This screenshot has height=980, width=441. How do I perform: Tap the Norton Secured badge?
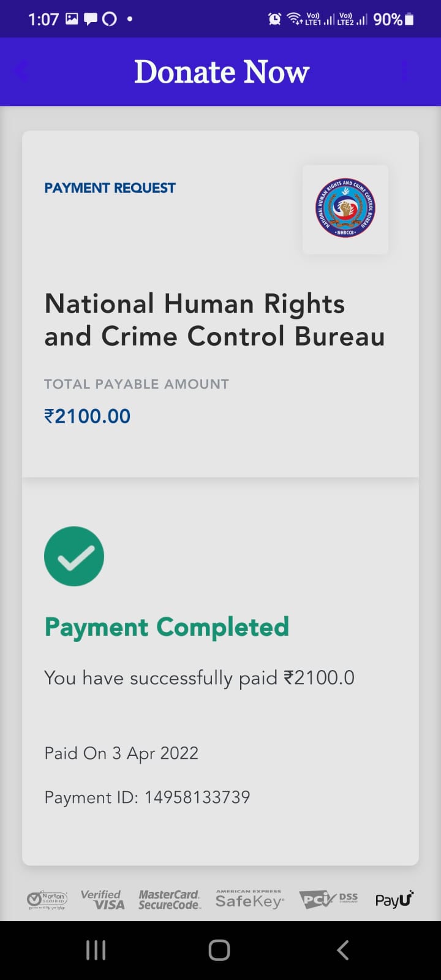coord(47,899)
